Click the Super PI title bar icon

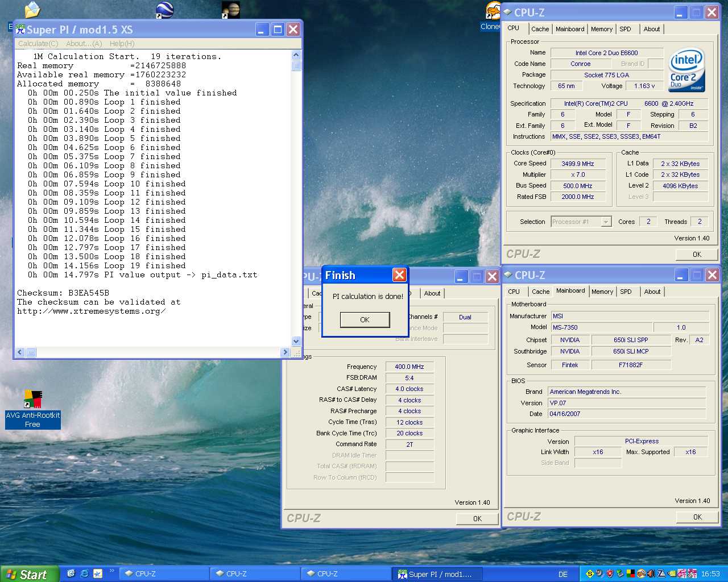pos(20,29)
